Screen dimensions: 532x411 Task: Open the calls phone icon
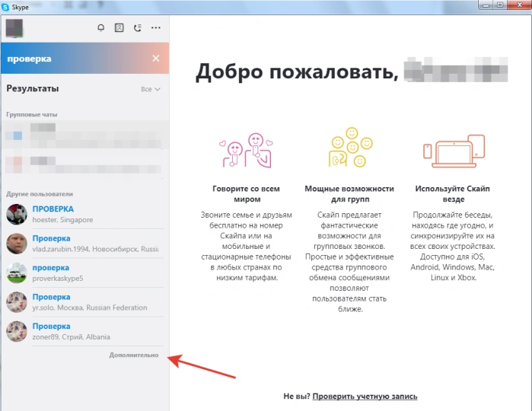[x=138, y=28]
